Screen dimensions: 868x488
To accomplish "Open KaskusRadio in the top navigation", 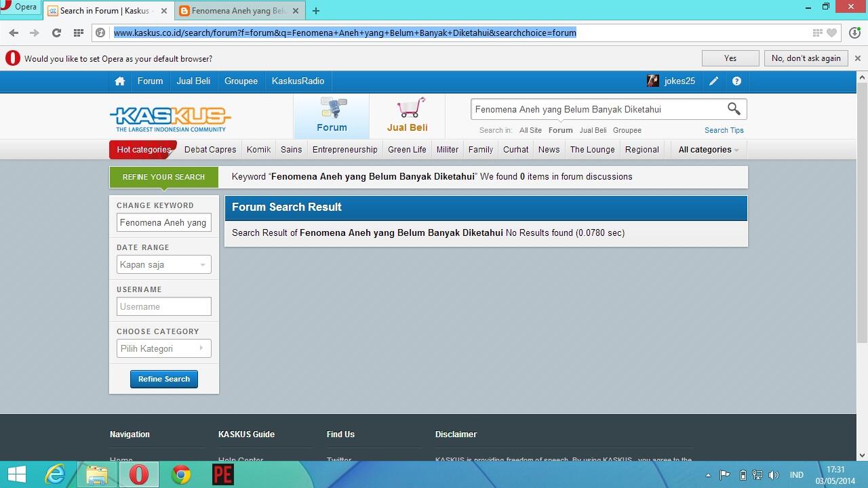I will [x=298, y=81].
